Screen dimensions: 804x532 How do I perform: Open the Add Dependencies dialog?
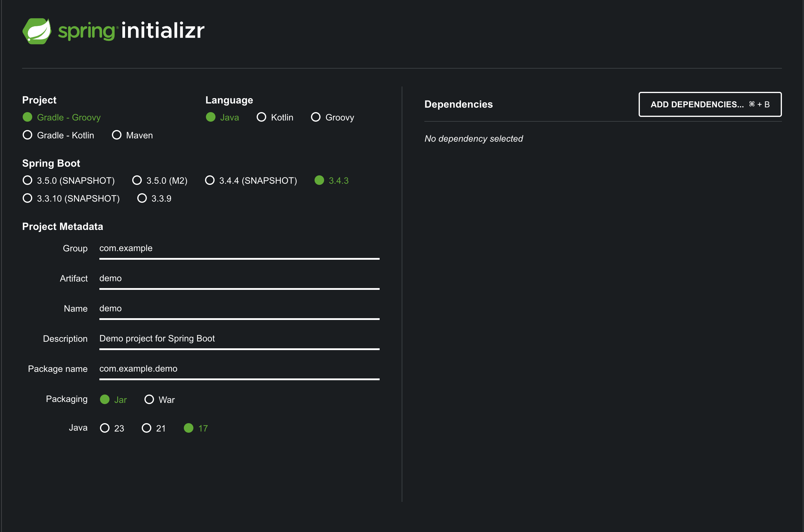pyautogui.click(x=710, y=104)
